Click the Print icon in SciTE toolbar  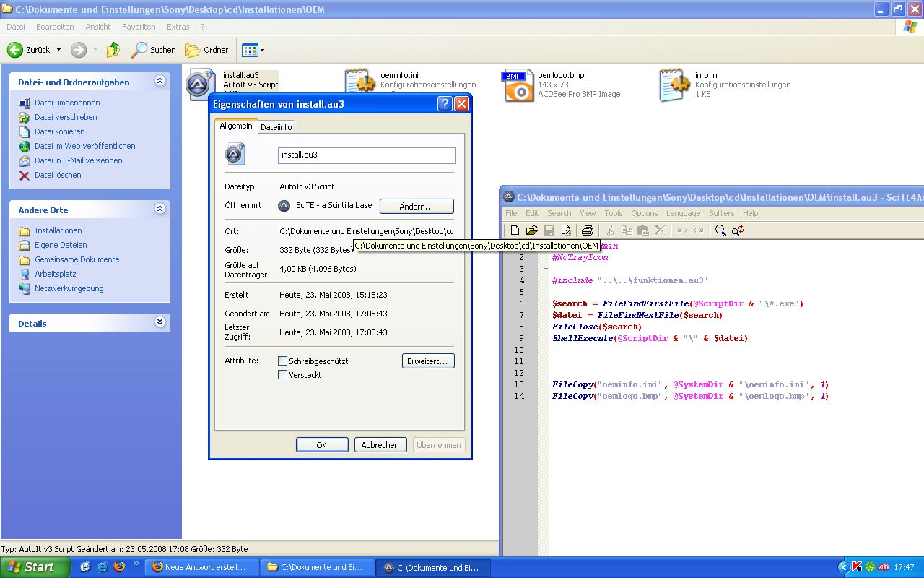(x=588, y=230)
